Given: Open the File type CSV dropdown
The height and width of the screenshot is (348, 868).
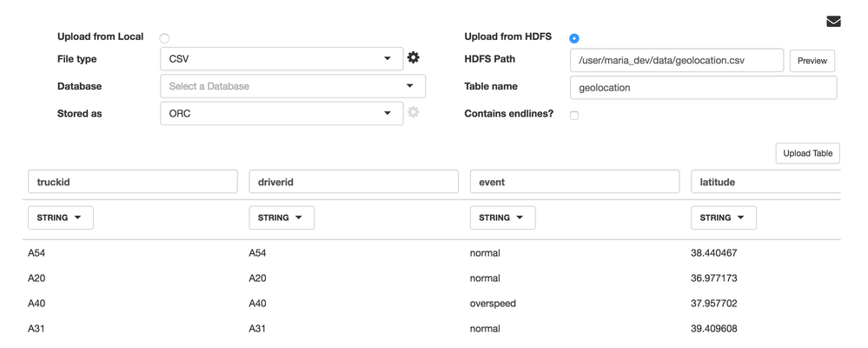Looking at the screenshot, I should 282,59.
